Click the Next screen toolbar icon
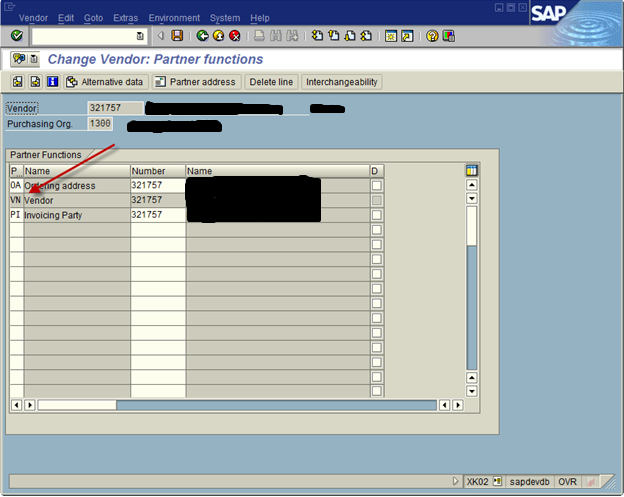This screenshot has height=497, width=624. coord(35,82)
